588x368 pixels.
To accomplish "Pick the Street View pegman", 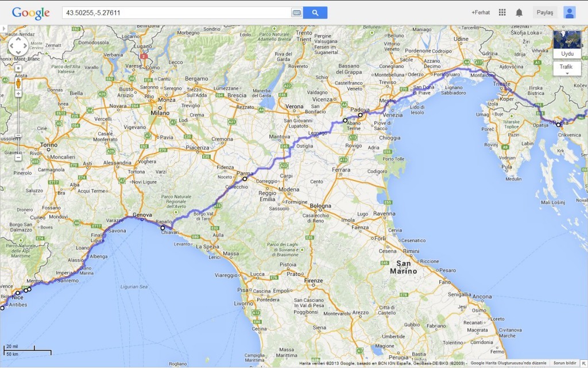I will tap(18, 83).
